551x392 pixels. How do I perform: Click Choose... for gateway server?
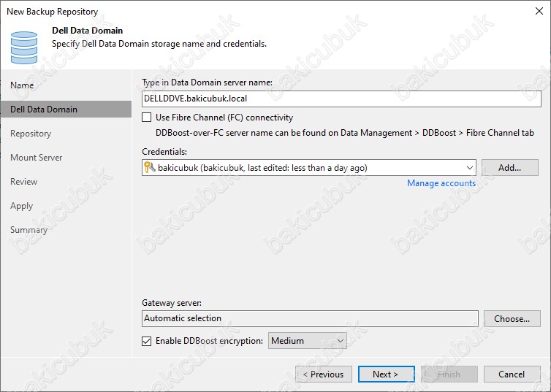pyautogui.click(x=512, y=319)
